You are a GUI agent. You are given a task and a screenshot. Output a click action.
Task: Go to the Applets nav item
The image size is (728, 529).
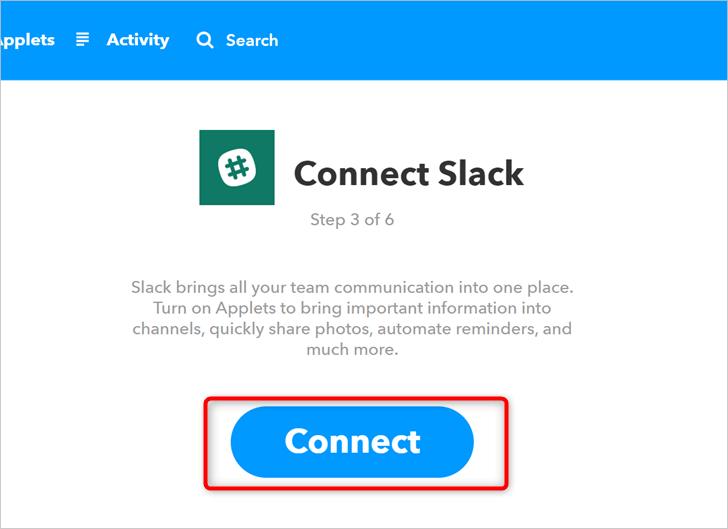click(x=28, y=40)
